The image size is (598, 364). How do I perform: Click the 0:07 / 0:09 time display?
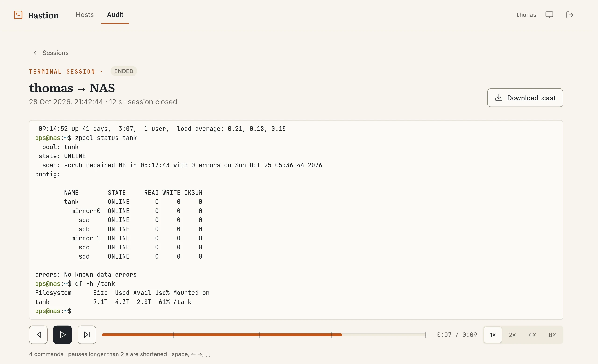click(457, 335)
